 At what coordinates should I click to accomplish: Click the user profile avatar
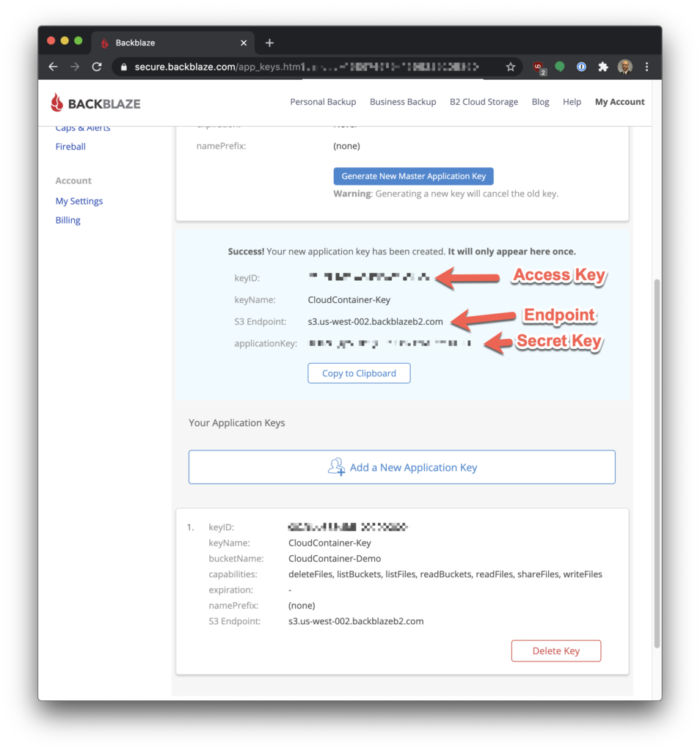(625, 67)
